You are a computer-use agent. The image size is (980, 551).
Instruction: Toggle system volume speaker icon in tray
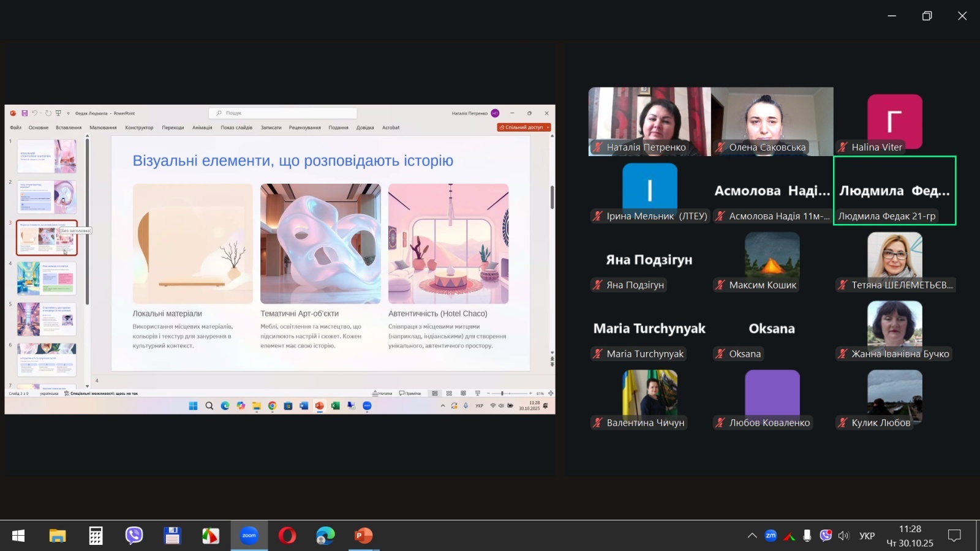(843, 536)
